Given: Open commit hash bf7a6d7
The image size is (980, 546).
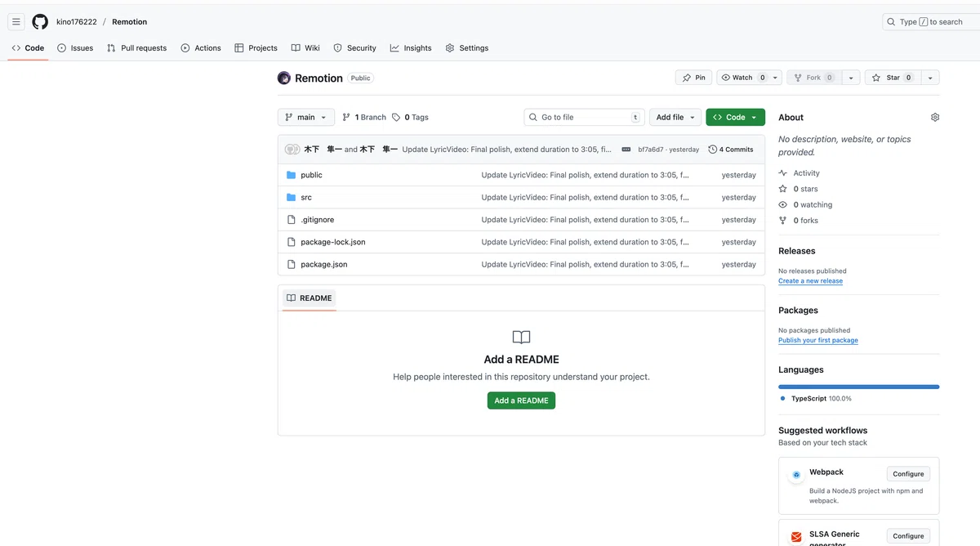Looking at the screenshot, I should coord(651,150).
